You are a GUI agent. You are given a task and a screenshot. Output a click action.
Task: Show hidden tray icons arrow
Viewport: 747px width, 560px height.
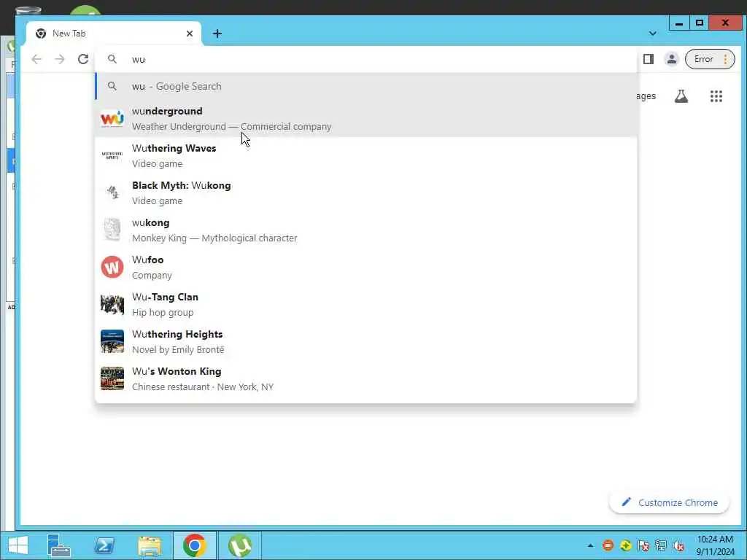(590, 545)
